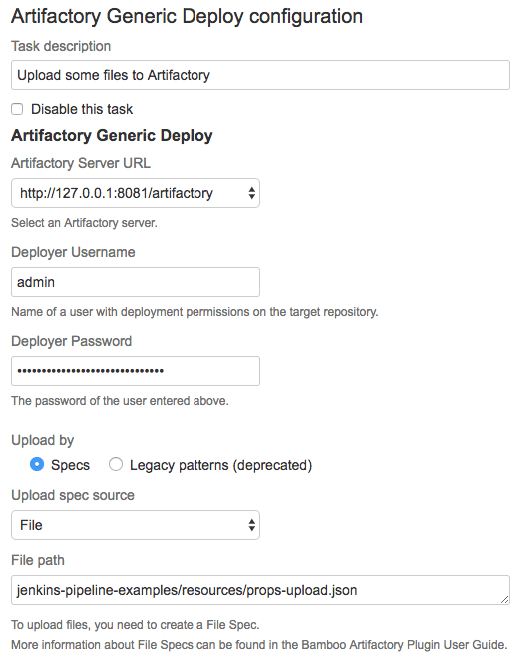Viewport: 518px width, 656px height.
Task: Enable the Disable this task checkbox
Action: pyautogui.click(x=17, y=109)
